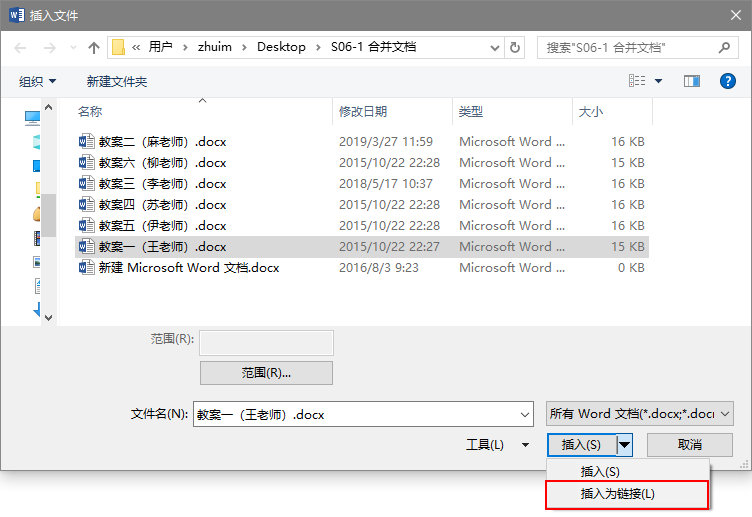The image size is (752, 517).
Task: Click Word icon of 教案一 (王老师)
Action: (86, 247)
